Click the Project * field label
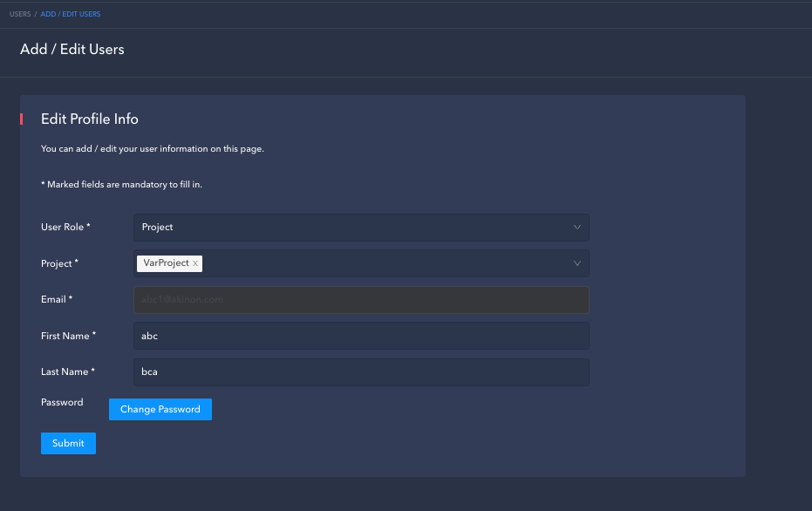The width and height of the screenshot is (812, 511). [59, 263]
